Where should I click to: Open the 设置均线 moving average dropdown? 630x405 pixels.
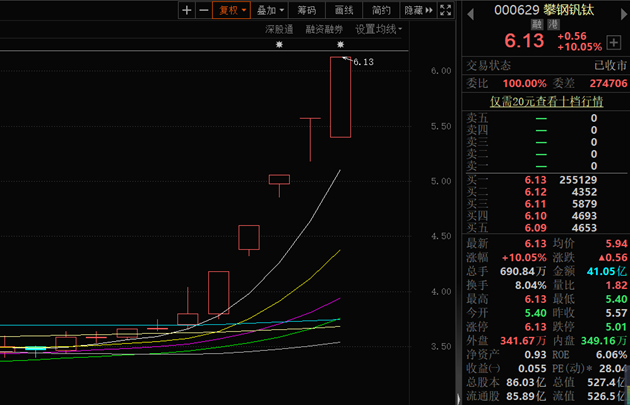coord(379,29)
